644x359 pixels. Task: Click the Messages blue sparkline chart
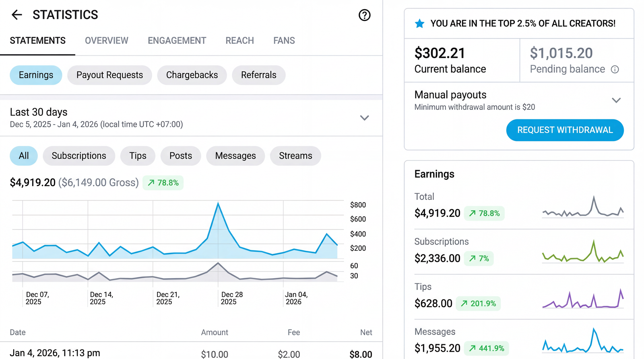coord(583,342)
